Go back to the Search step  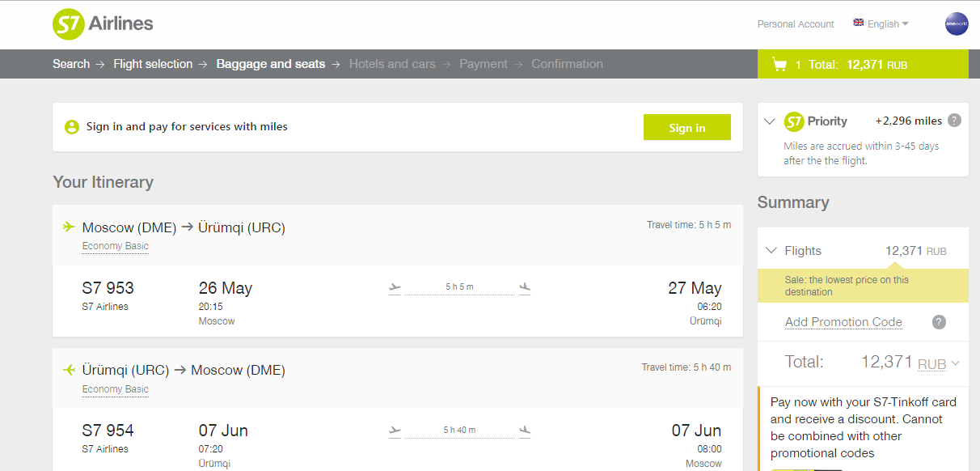point(71,64)
